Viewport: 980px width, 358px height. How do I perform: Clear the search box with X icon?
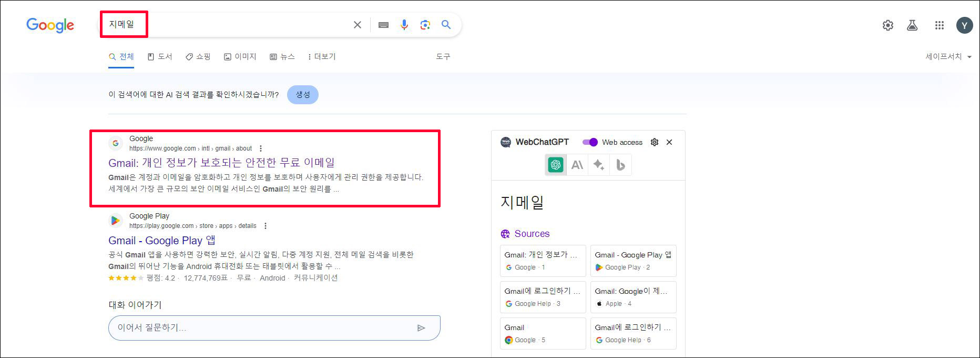click(358, 25)
